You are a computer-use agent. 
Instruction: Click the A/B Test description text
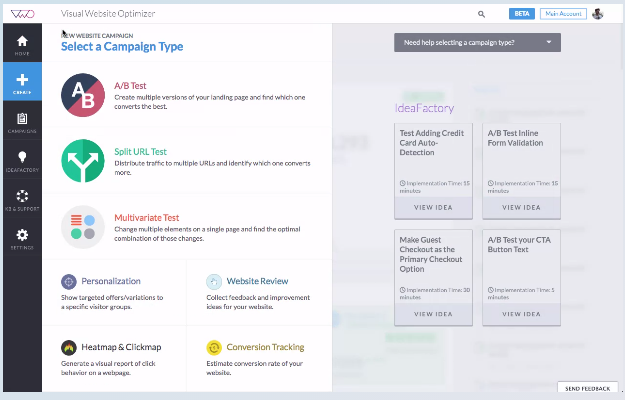(210, 102)
